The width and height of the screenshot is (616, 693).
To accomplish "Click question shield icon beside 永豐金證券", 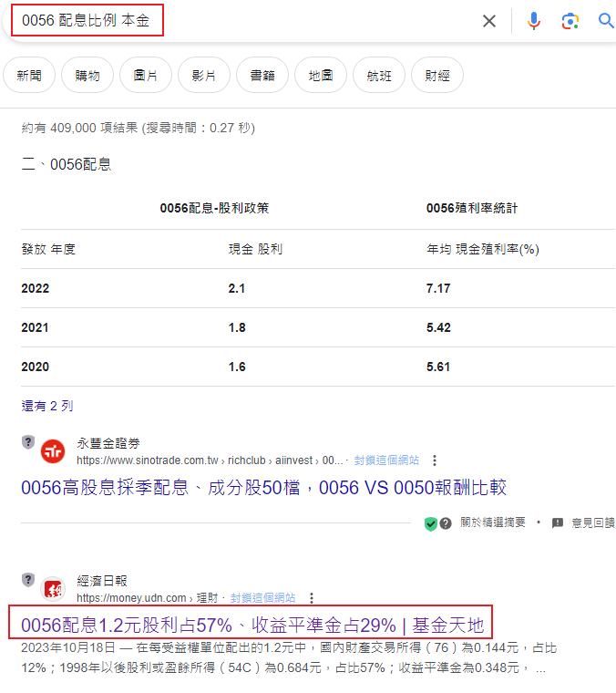I will point(28,442).
